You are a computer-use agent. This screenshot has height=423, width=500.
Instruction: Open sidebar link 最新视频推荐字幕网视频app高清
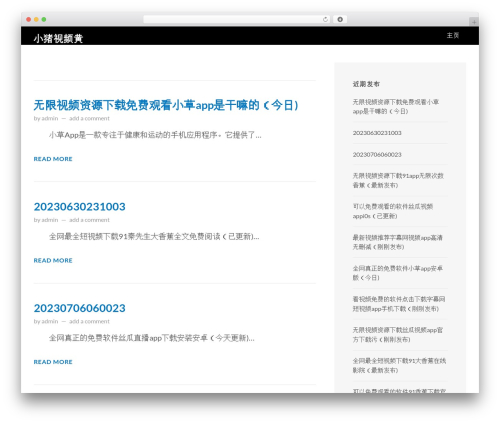pyautogui.click(x=398, y=242)
